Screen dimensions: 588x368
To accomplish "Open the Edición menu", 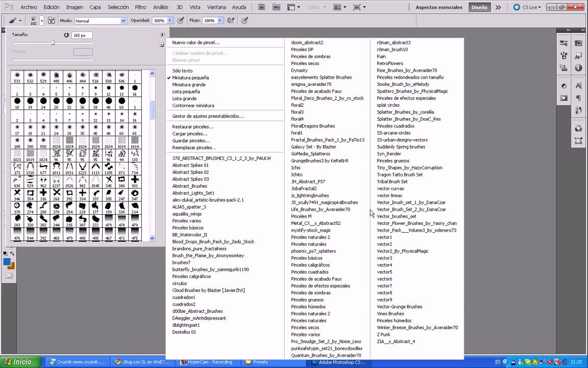I will (x=52, y=7).
